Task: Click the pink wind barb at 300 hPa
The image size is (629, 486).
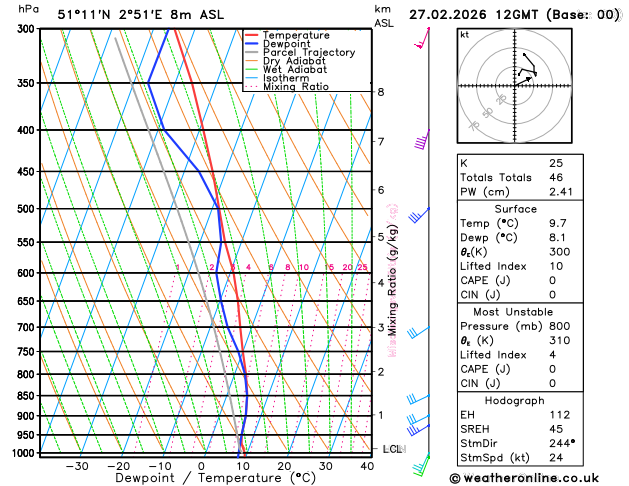Action: (x=422, y=38)
